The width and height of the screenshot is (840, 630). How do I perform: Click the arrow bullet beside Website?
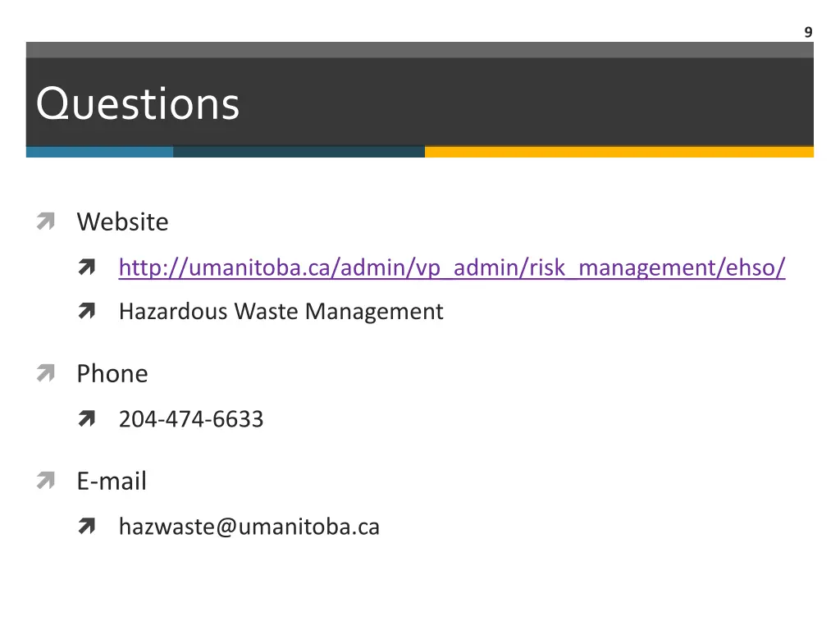click(45, 222)
